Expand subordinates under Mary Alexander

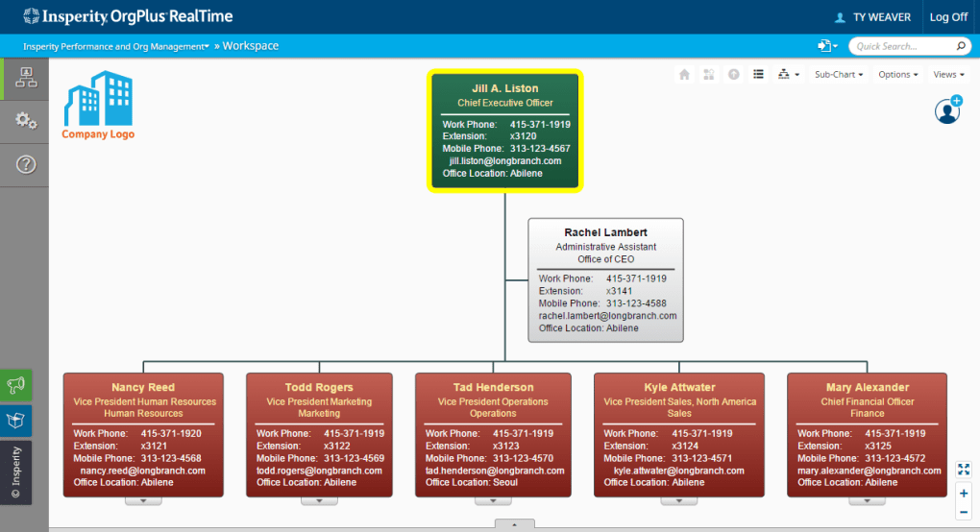coord(867,501)
